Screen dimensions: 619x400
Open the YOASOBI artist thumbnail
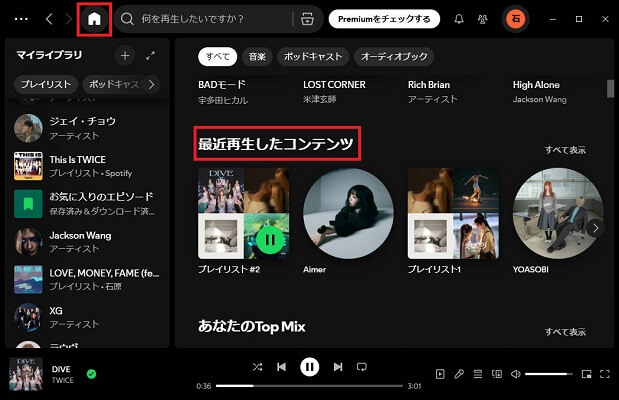point(558,214)
